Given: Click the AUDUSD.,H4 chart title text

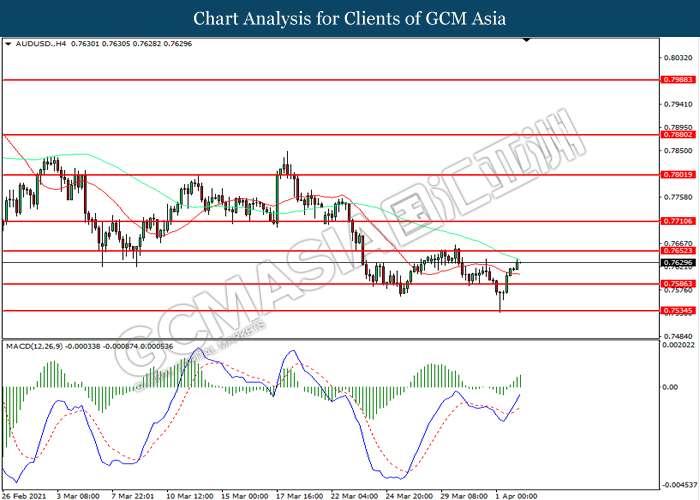Looking at the screenshot, I should (41, 44).
